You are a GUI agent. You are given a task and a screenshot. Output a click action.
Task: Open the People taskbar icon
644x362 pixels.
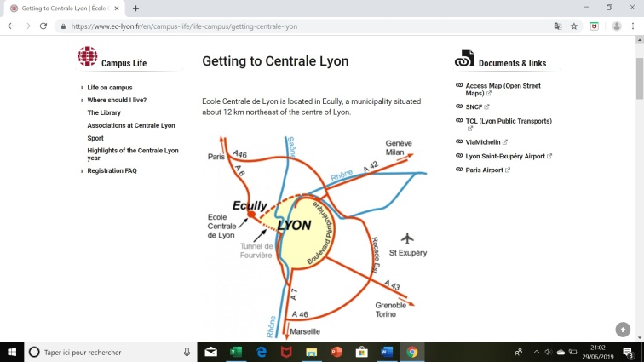click(518, 352)
